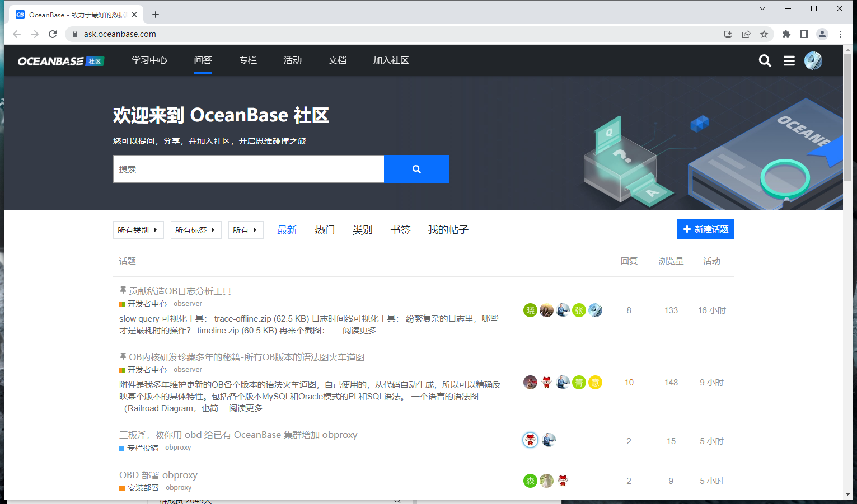Open Chrome three-dot menu

pyautogui.click(x=840, y=34)
